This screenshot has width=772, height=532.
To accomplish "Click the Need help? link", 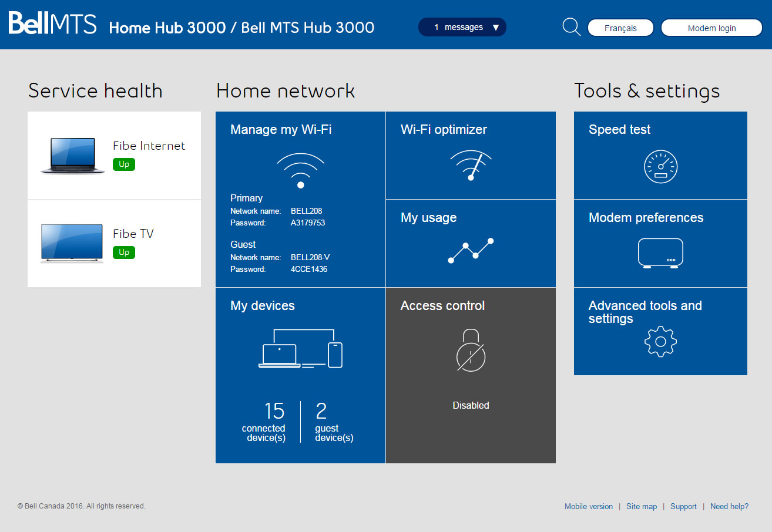I will (729, 506).
